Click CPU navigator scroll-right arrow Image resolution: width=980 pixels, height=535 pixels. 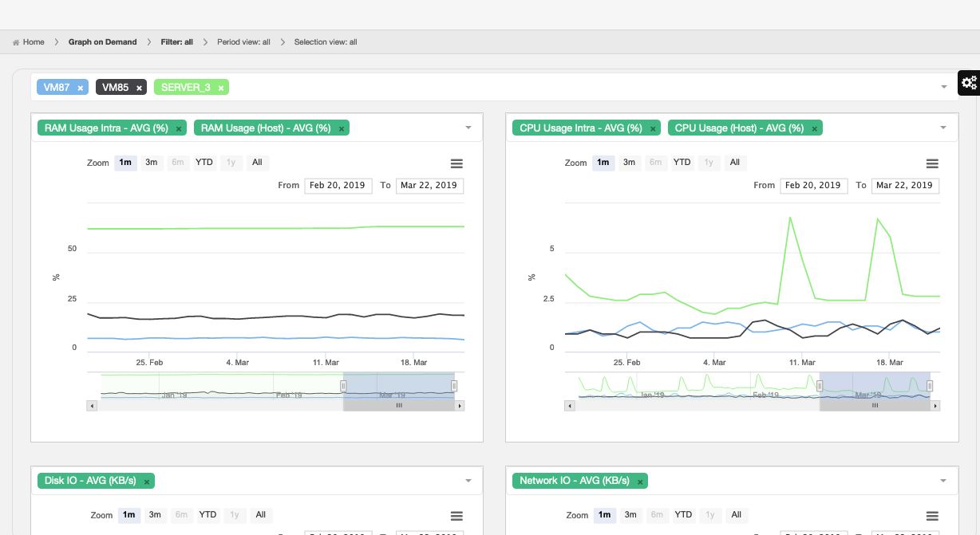[935, 406]
